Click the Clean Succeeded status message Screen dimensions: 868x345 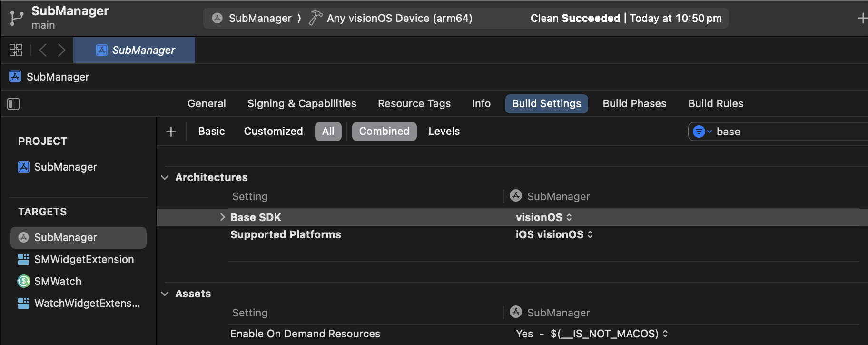[626, 18]
